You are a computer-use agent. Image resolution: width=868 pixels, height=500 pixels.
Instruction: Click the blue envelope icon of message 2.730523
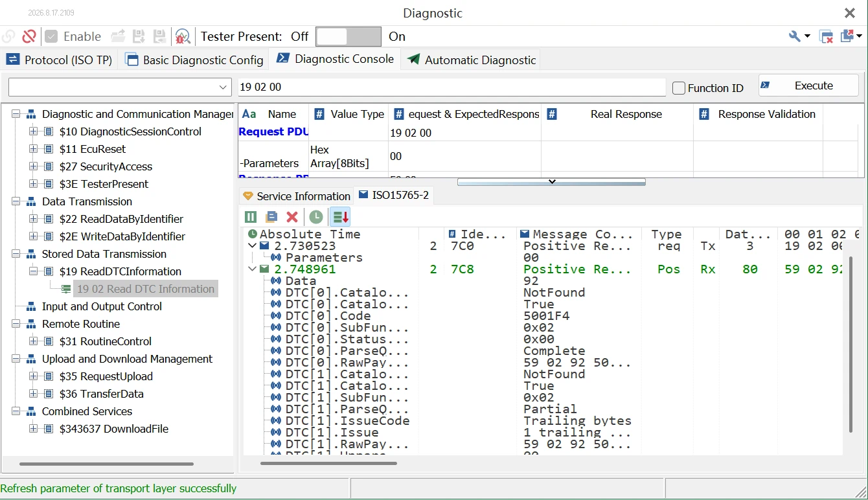(x=264, y=245)
